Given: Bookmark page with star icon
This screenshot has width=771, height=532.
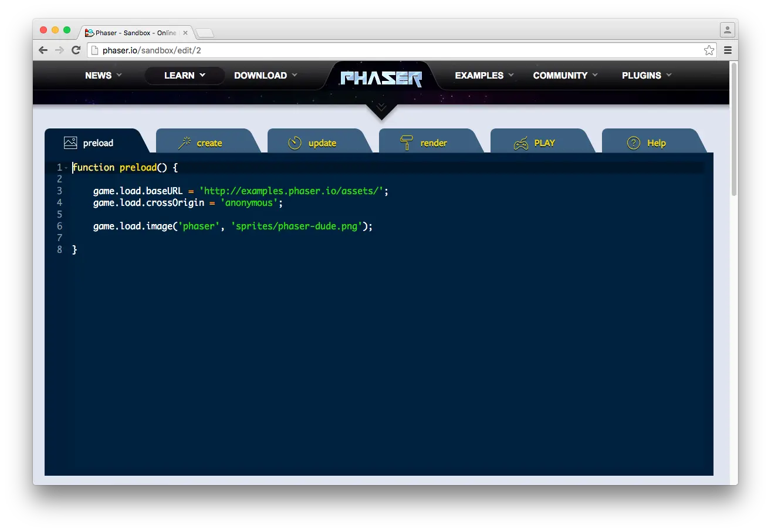Looking at the screenshot, I should [x=709, y=50].
